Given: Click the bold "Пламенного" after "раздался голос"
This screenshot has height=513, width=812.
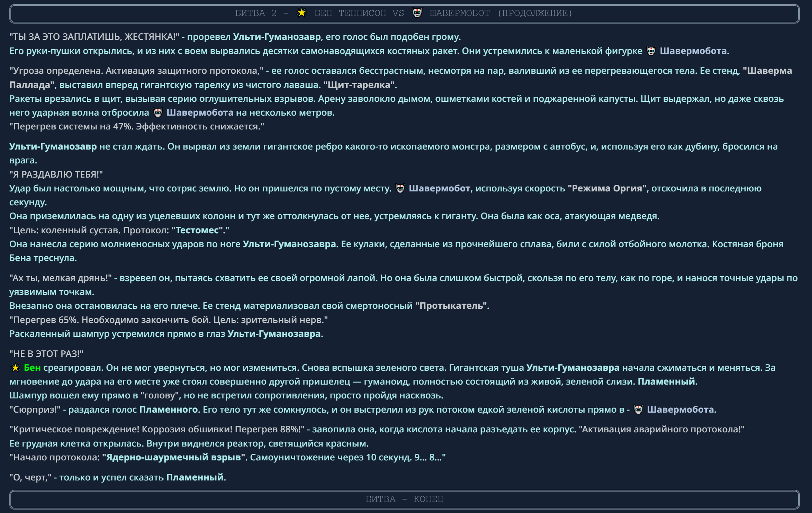Looking at the screenshot, I should point(169,409).
